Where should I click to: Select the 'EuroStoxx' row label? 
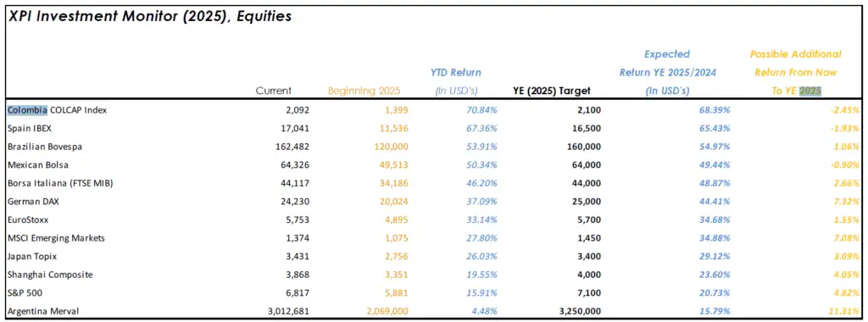(x=28, y=219)
